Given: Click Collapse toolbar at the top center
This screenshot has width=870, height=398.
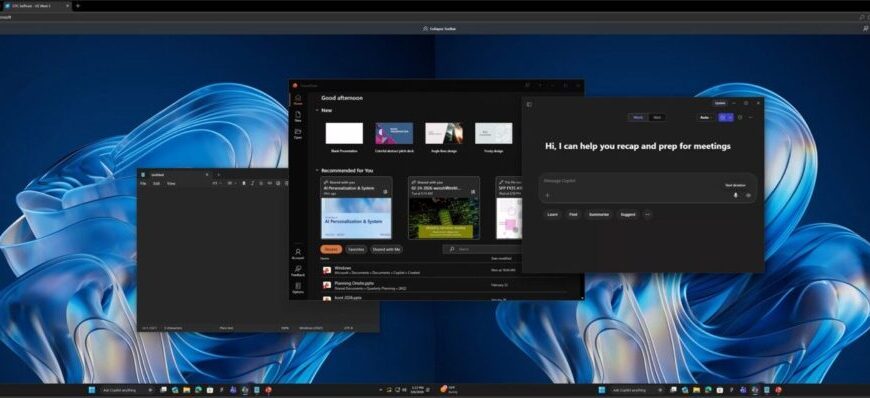Looking at the screenshot, I should click(x=439, y=28).
